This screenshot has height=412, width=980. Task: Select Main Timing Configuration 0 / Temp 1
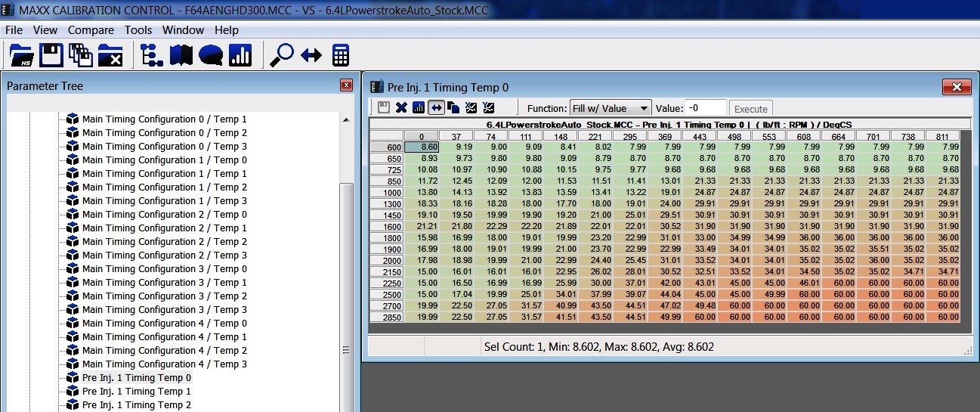click(x=164, y=119)
